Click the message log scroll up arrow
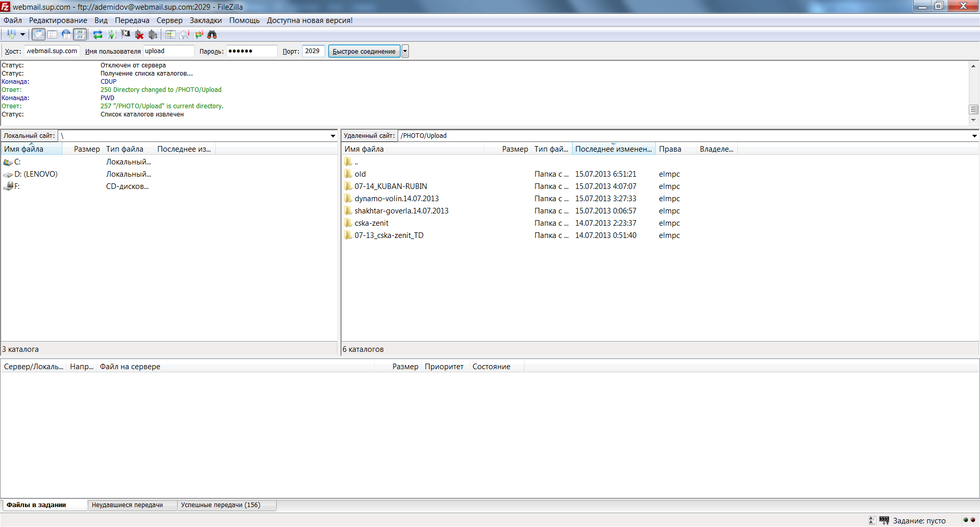 pyautogui.click(x=973, y=66)
